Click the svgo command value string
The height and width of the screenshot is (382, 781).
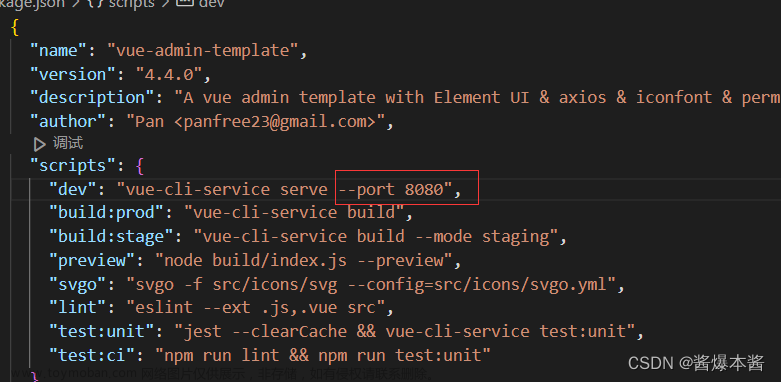click(x=371, y=284)
